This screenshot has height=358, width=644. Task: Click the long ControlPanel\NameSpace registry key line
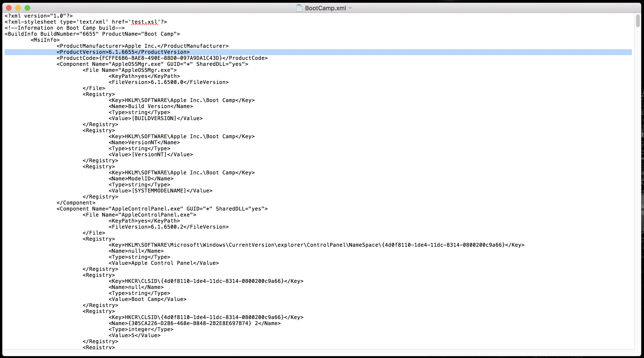point(316,245)
